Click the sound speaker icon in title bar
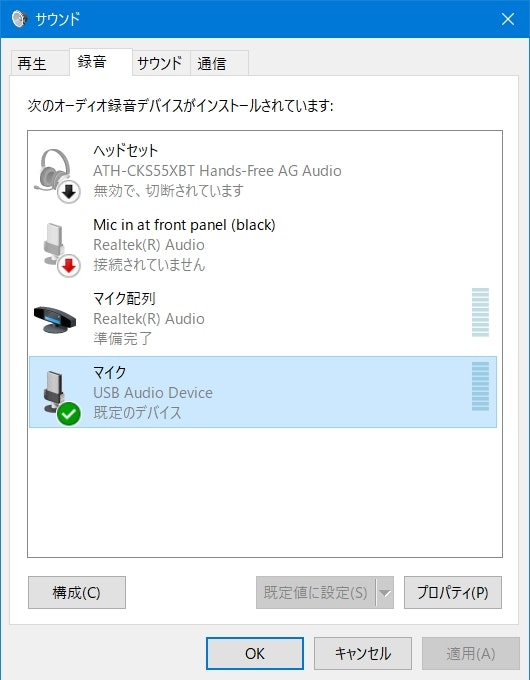This screenshot has width=530, height=680. click(19, 19)
